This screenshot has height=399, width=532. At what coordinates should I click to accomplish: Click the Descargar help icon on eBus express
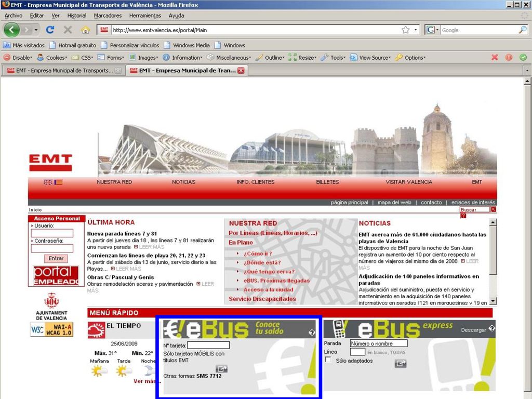(491, 329)
